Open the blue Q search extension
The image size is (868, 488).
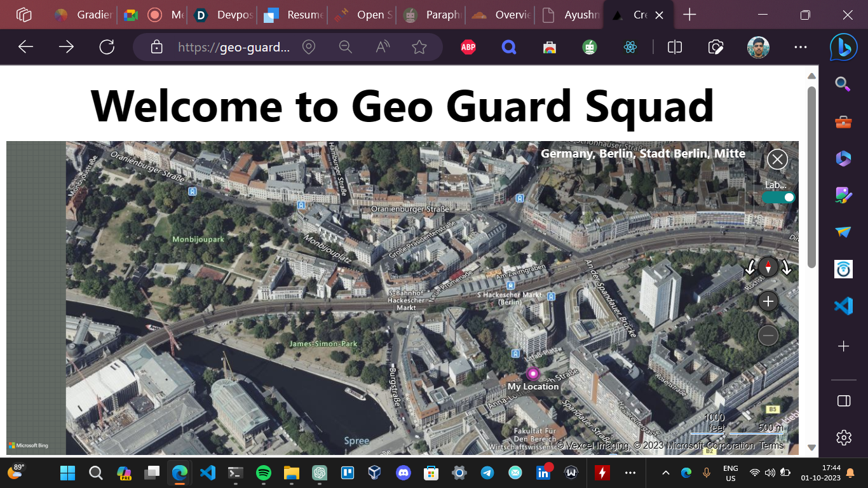[x=508, y=47]
